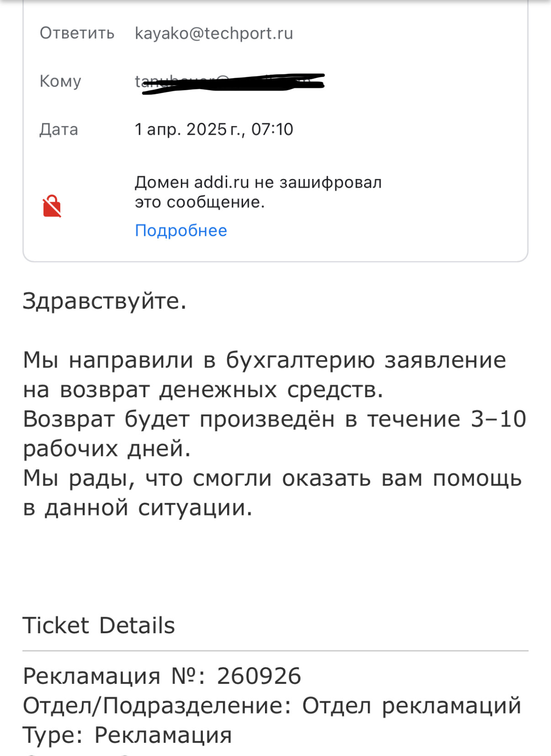This screenshot has width=551, height=756.
Task: Tap the date 1 апр. 2025 г., 07:10
Action: tap(214, 129)
